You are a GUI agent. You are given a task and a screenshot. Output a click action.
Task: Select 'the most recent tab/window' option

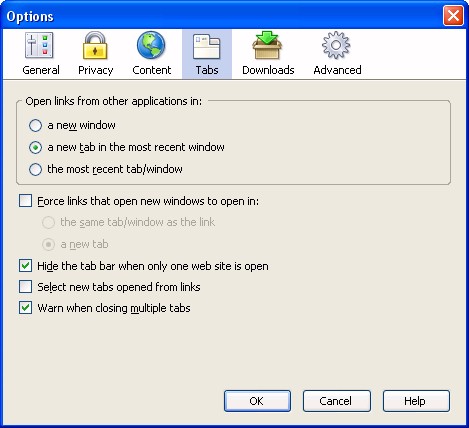tap(35, 169)
